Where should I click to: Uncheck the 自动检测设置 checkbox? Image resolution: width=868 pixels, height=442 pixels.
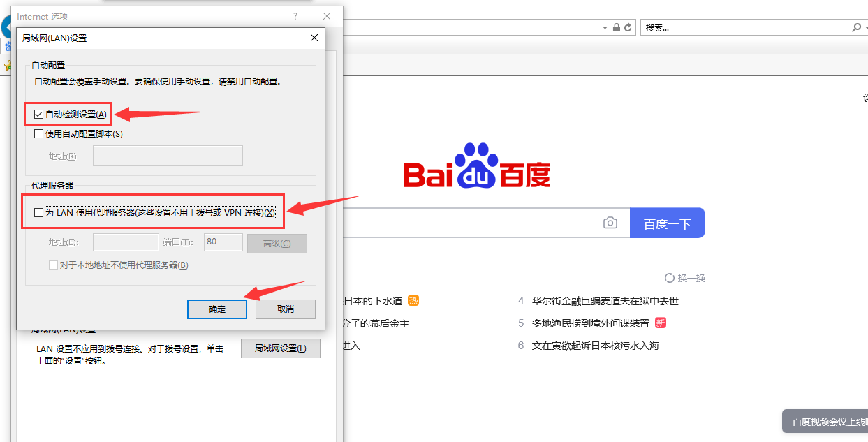point(39,114)
